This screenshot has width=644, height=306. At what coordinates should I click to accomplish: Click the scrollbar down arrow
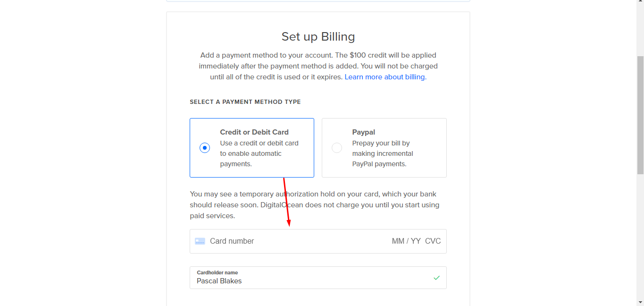[640, 302]
